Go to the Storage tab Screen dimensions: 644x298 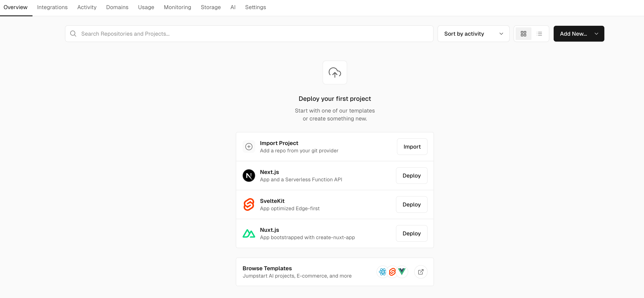210,7
